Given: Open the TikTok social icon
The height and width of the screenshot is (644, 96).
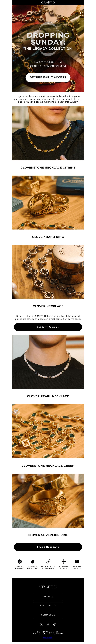Looking at the screenshot, I should pyautogui.click(x=54, y=624).
